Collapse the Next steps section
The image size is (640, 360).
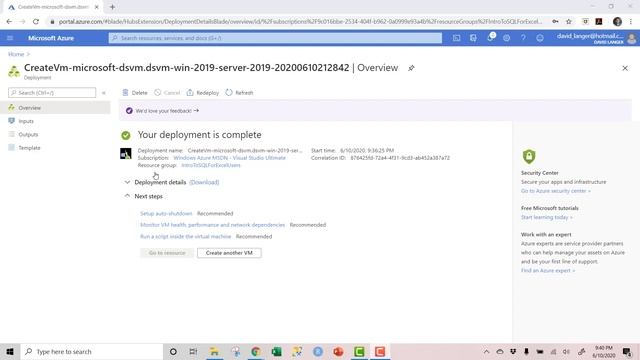[x=127, y=196]
